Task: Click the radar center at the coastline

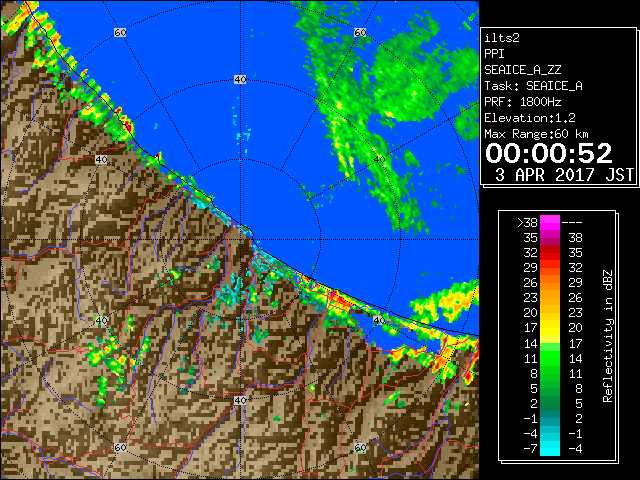Action: (x=240, y=240)
